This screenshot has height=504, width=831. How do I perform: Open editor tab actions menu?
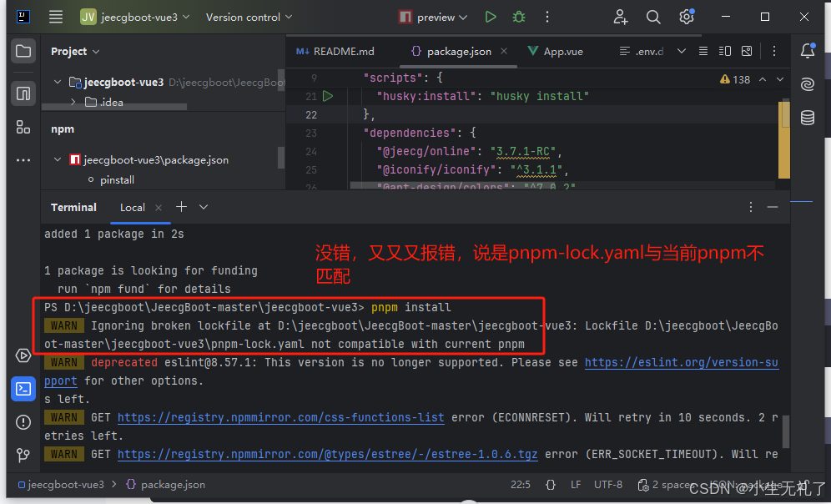pos(774,51)
